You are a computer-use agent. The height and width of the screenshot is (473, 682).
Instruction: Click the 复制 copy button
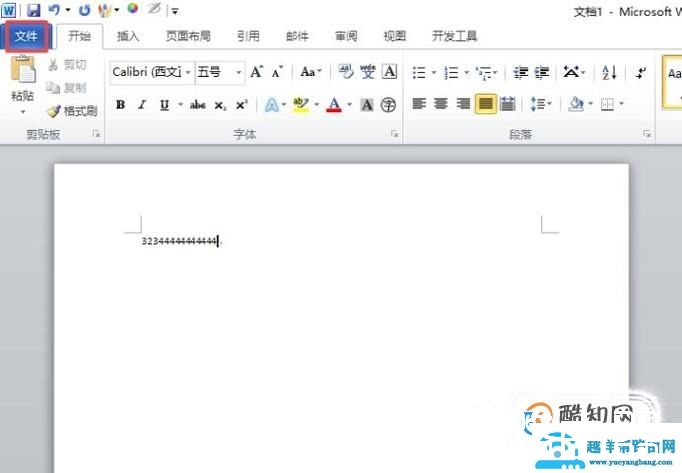(67, 88)
